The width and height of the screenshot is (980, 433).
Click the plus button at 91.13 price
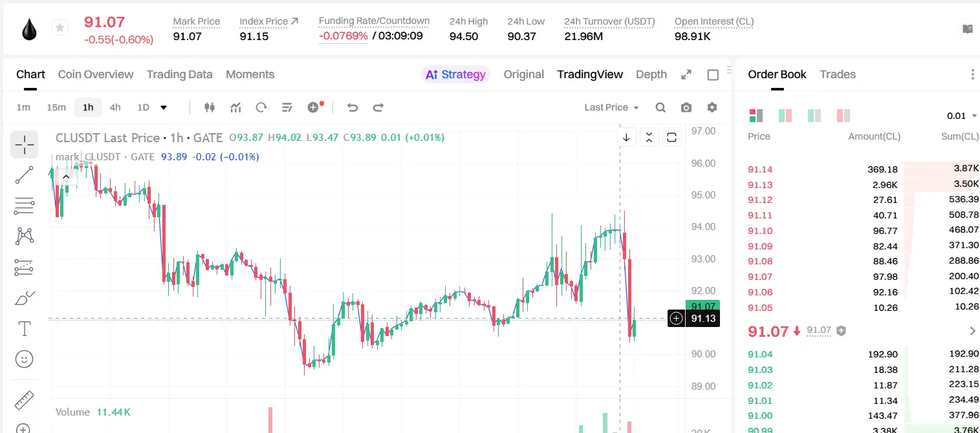676,318
